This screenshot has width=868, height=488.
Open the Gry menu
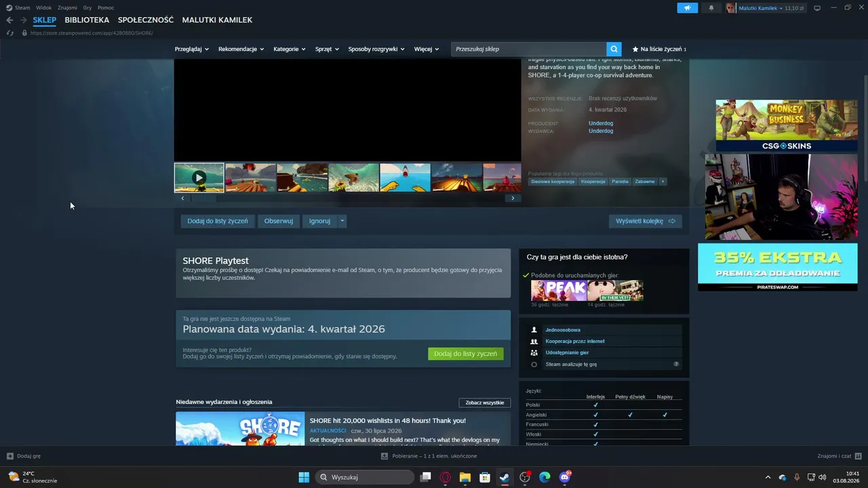(87, 7)
